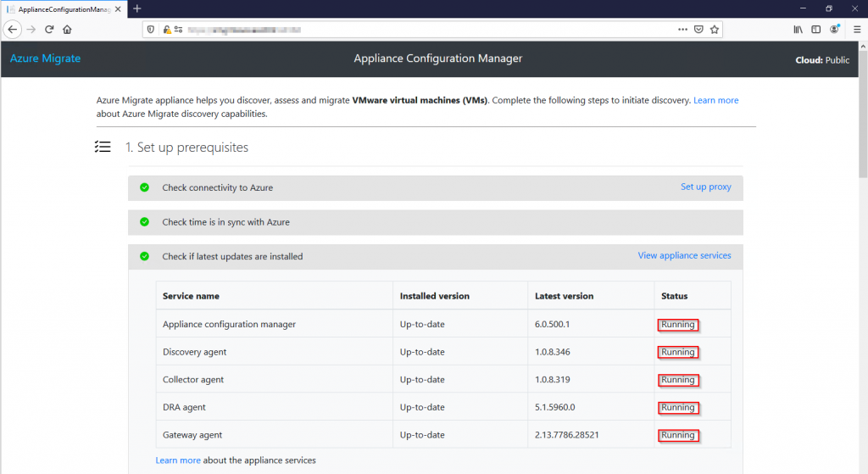Select the Discovery agent service name

194,352
